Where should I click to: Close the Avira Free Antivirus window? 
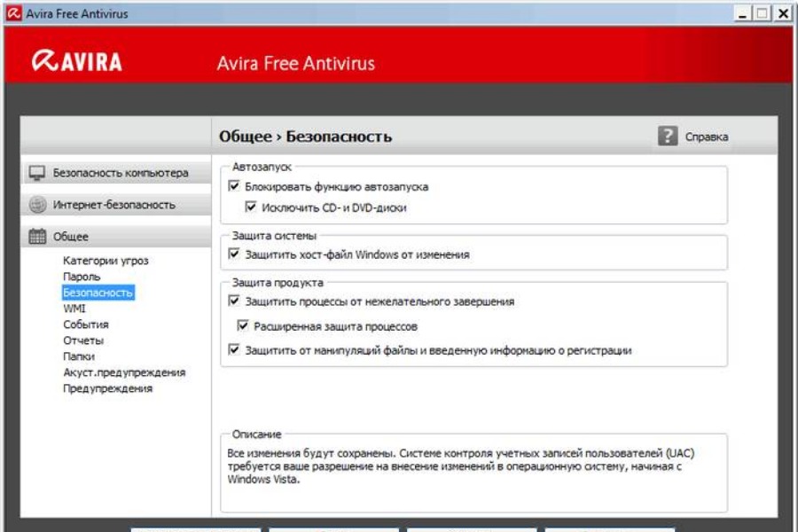coord(783,14)
